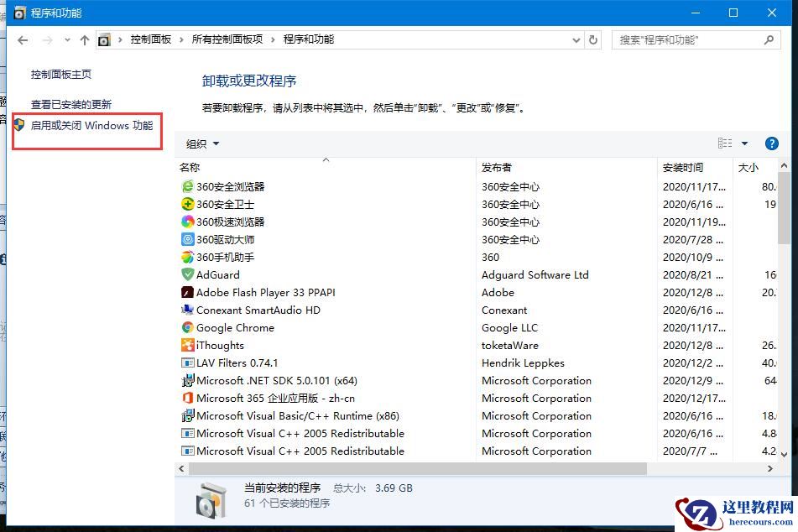
Task: Click the back navigation arrow
Action: point(22,39)
